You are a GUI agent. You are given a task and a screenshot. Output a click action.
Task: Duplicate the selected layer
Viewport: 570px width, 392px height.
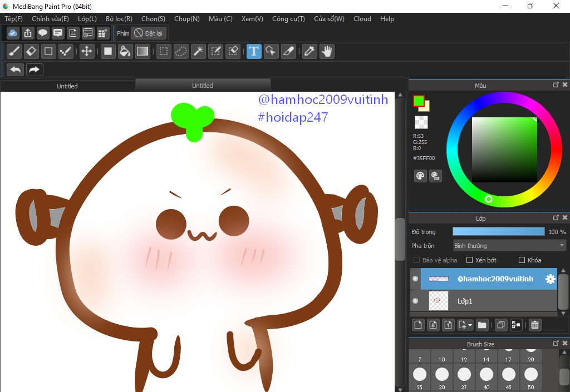pos(501,325)
